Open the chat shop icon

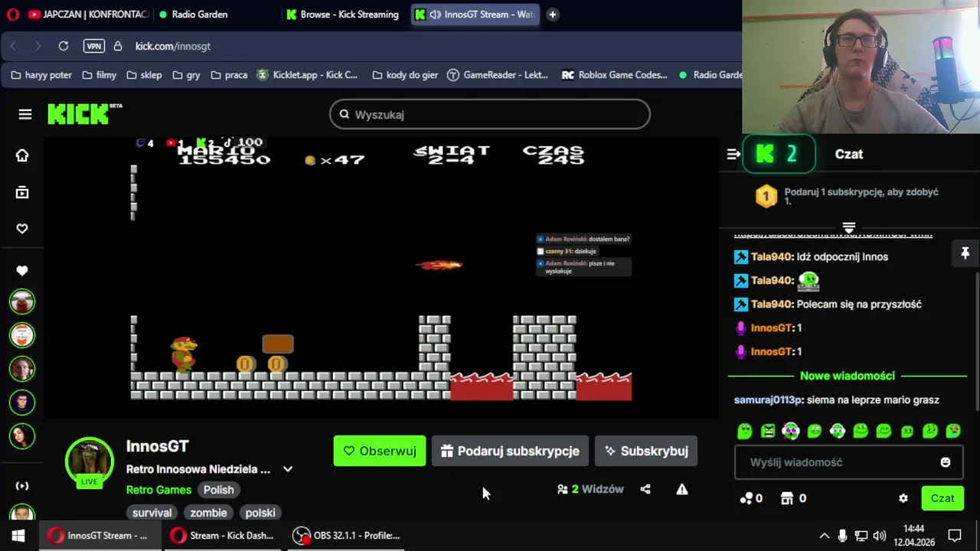(x=786, y=498)
